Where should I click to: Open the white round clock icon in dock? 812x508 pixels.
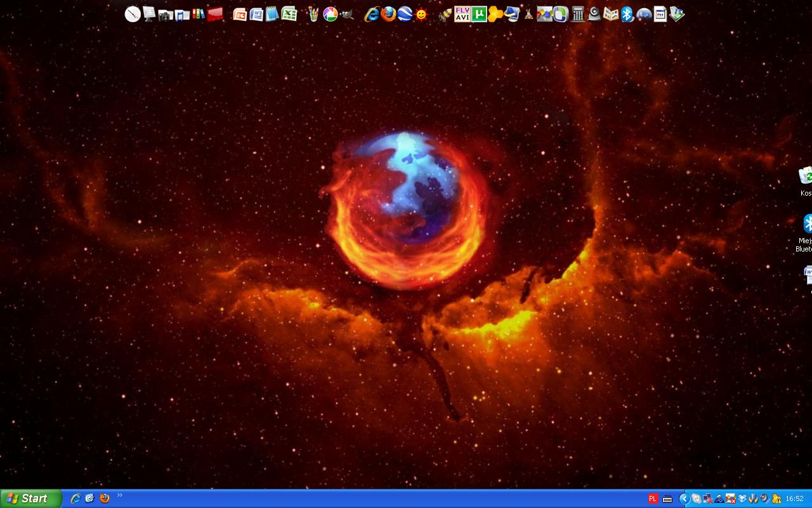pyautogui.click(x=133, y=14)
